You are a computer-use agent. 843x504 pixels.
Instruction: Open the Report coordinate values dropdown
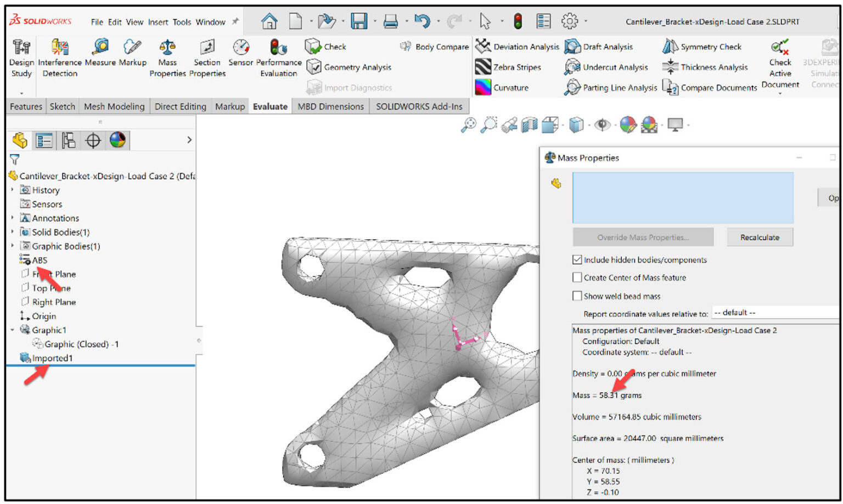point(774,313)
